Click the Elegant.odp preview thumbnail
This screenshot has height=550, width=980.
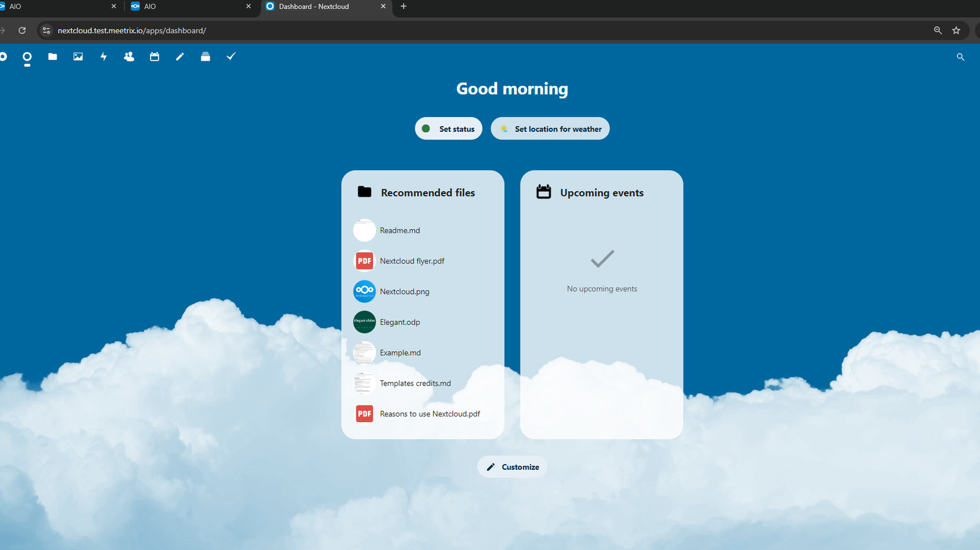tap(364, 322)
